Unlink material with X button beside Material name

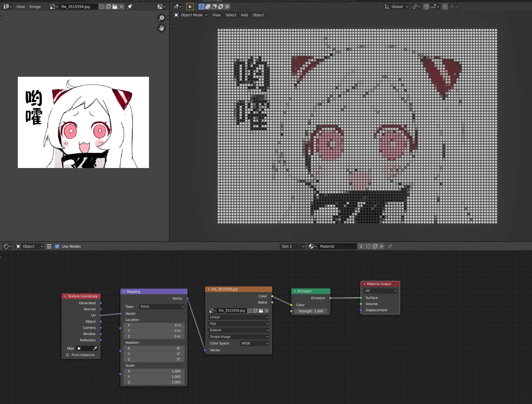tap(381, 246)
